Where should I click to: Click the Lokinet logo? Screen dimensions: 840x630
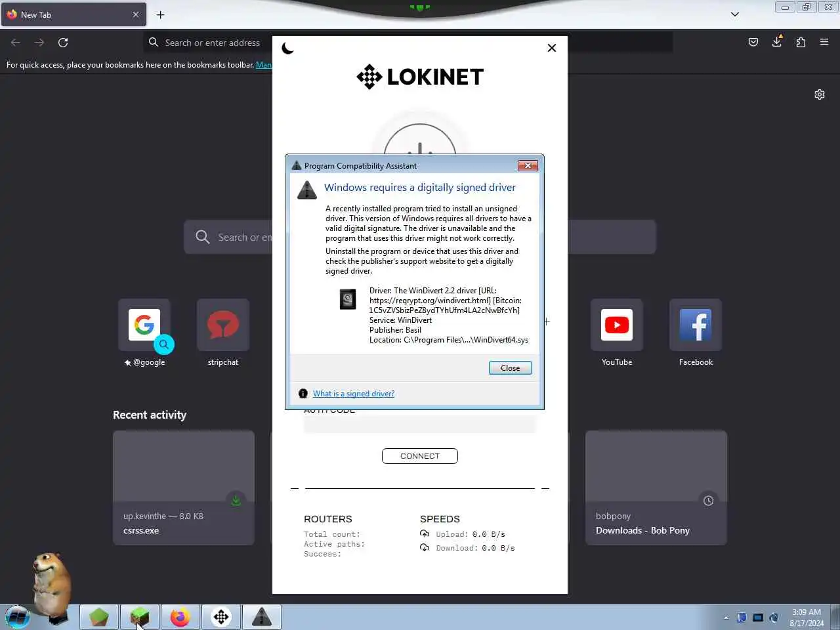click(420, 77)
